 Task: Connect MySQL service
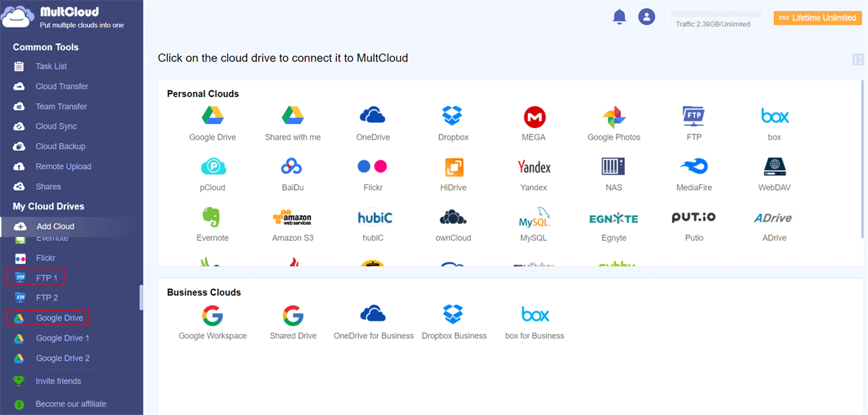(x=534, y=224)
